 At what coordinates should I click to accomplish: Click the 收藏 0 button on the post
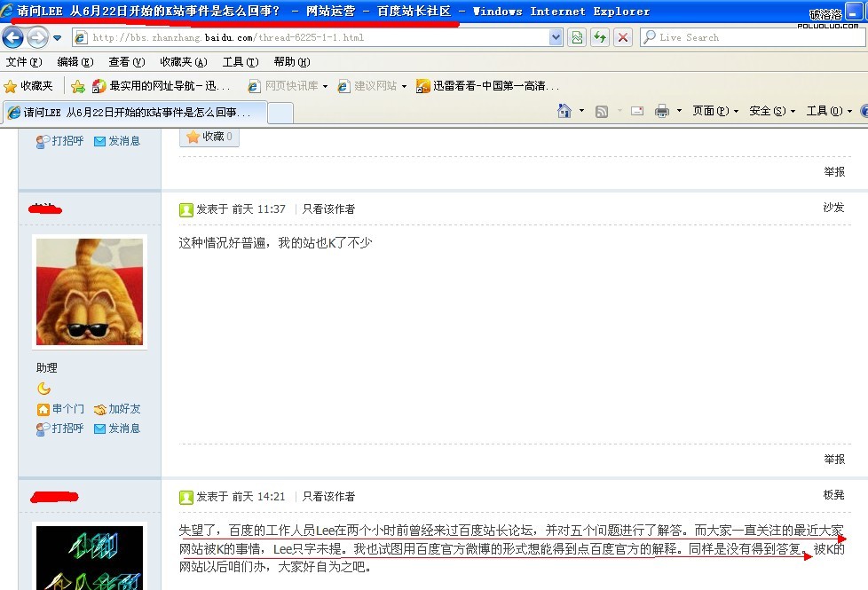[x=209, y=137]
